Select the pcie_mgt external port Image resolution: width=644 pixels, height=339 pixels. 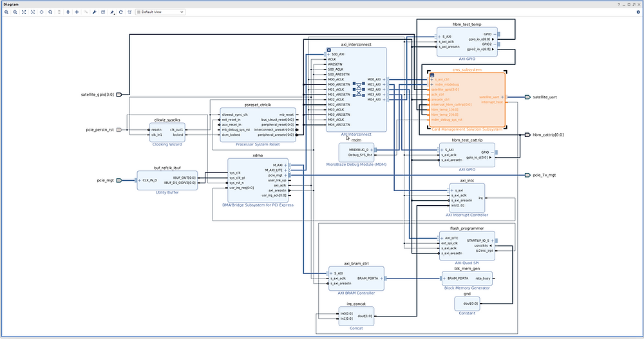click(119, 180)
